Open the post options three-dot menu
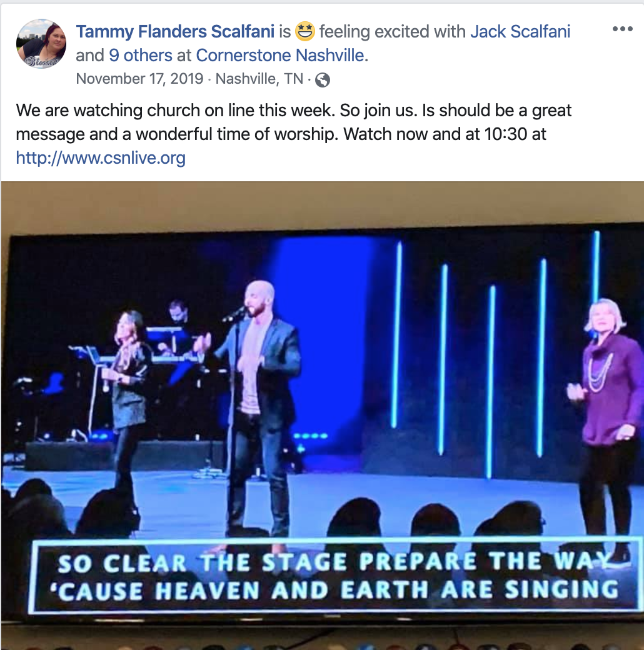The height and width of the screenshot is (650, 644). coord(623,29)
